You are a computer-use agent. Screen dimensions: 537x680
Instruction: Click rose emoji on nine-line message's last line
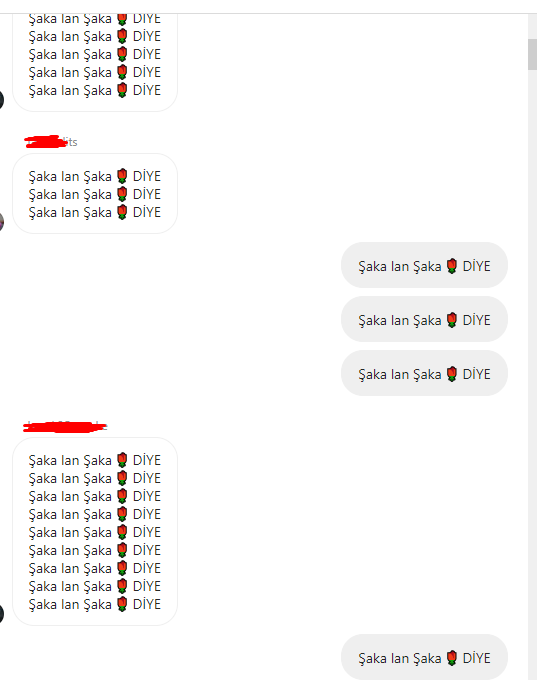click(x=122, y=604)
